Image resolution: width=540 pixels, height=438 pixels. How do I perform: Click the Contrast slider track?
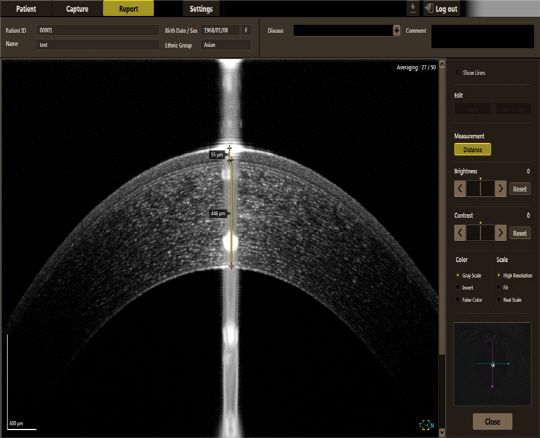480,233
